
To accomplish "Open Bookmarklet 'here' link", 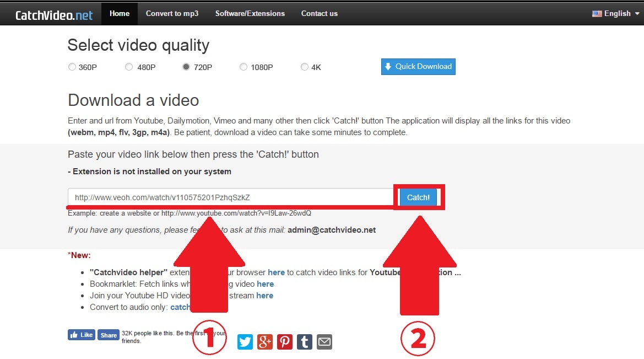I will coord(266,284).
